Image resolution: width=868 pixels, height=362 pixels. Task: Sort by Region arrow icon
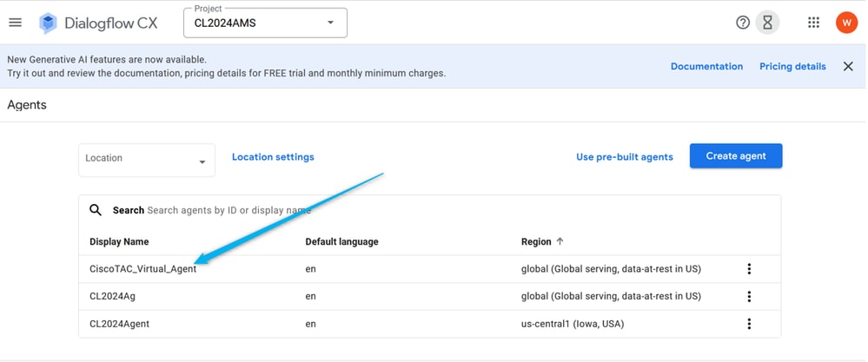(560, 241)
